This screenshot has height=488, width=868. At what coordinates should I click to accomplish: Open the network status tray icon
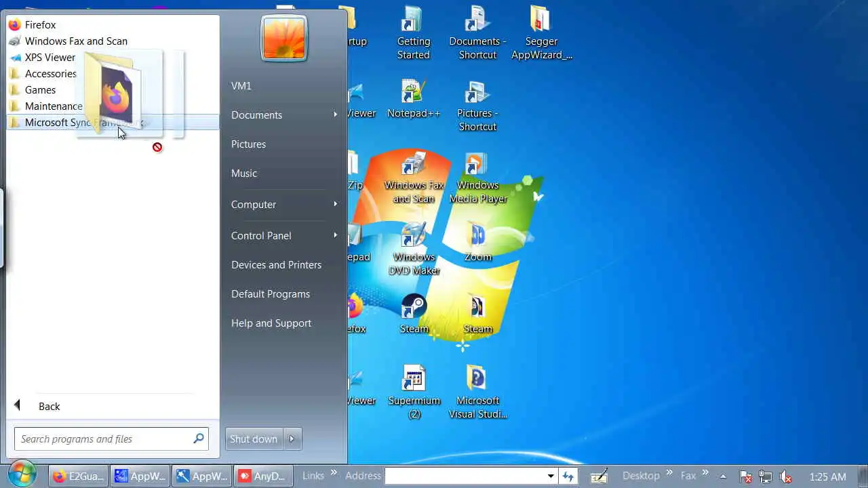(765, 477)
